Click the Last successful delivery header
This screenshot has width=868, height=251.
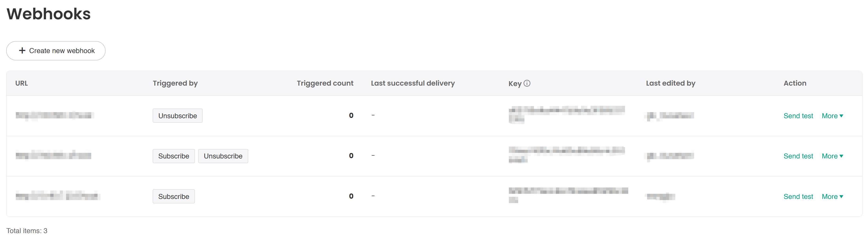coord(412,83)
